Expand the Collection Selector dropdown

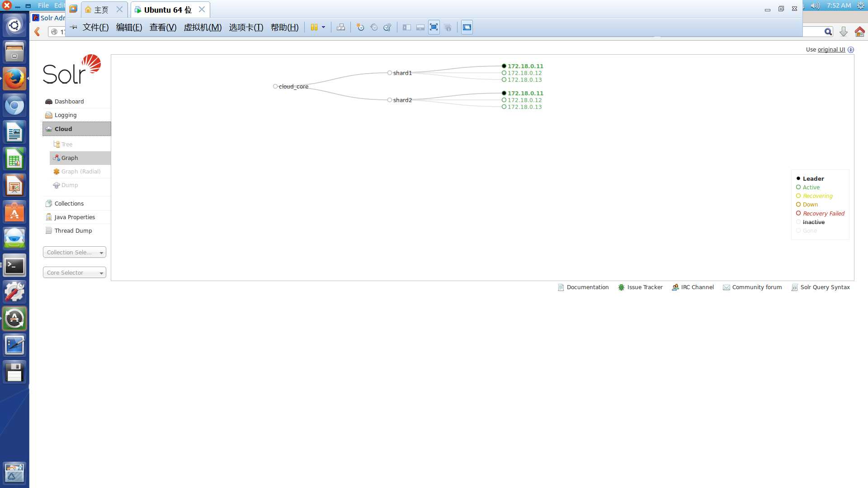click(75, 251)
